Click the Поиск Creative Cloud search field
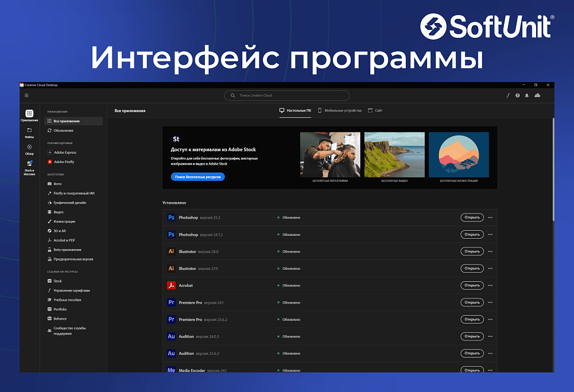 [287, 95]
